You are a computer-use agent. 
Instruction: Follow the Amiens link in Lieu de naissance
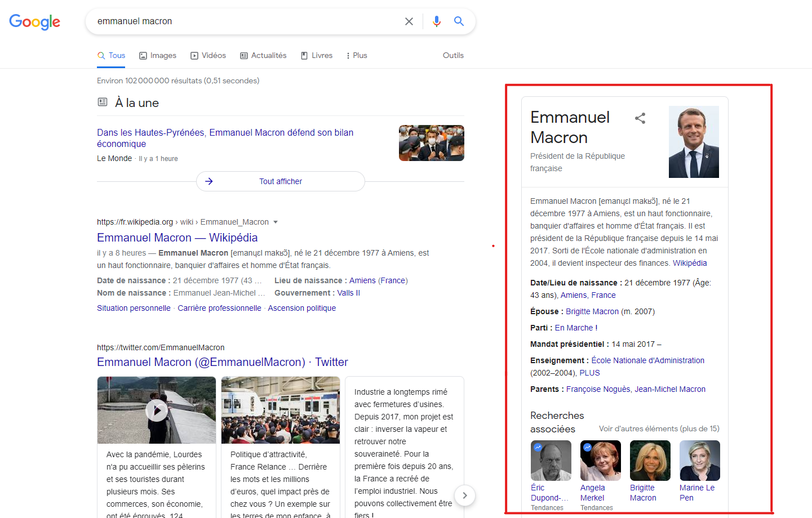click(x=362, y=280)
